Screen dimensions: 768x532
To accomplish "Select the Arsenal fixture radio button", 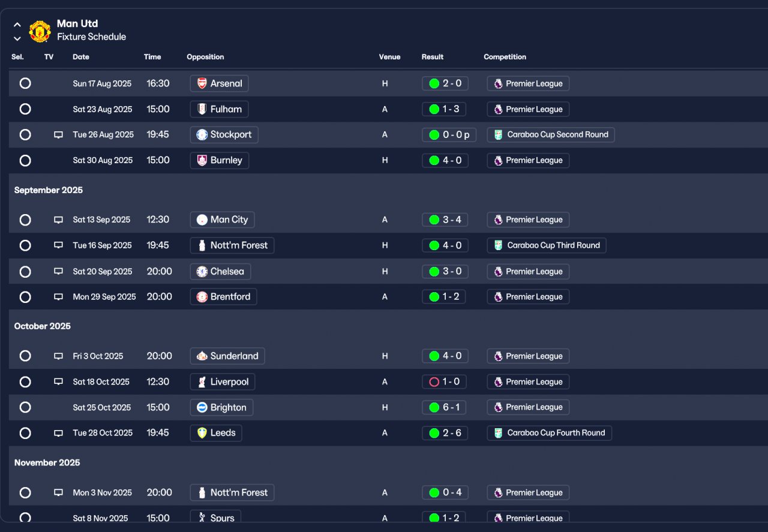I will (25, 83).
